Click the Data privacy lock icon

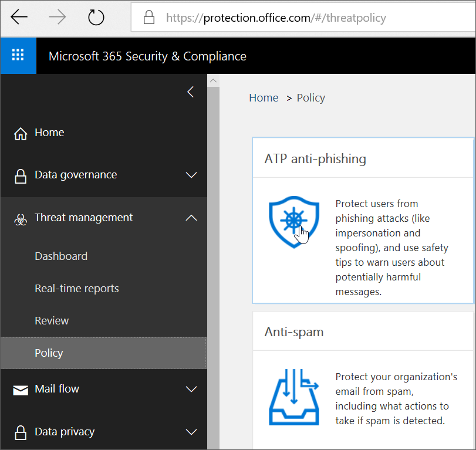(21, 432)
